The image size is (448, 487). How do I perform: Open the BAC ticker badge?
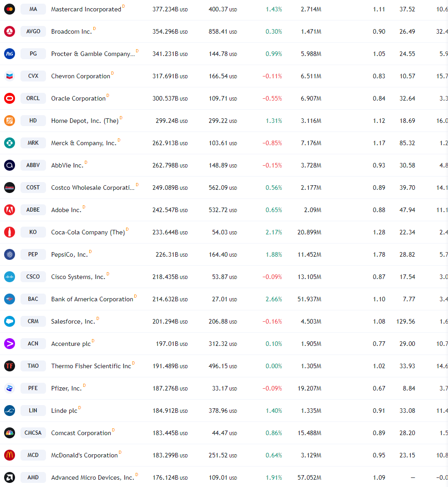33,299
